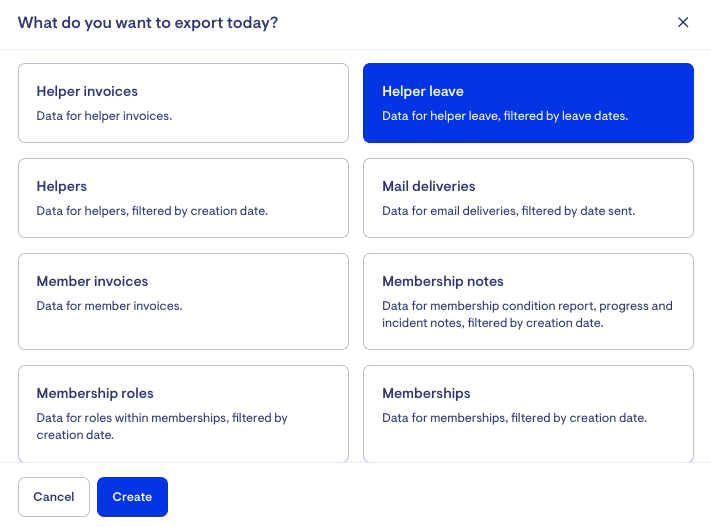Click 'Data for memberships, filtered by creation date.'
The image size is (711, 527).
coord(514,418)
